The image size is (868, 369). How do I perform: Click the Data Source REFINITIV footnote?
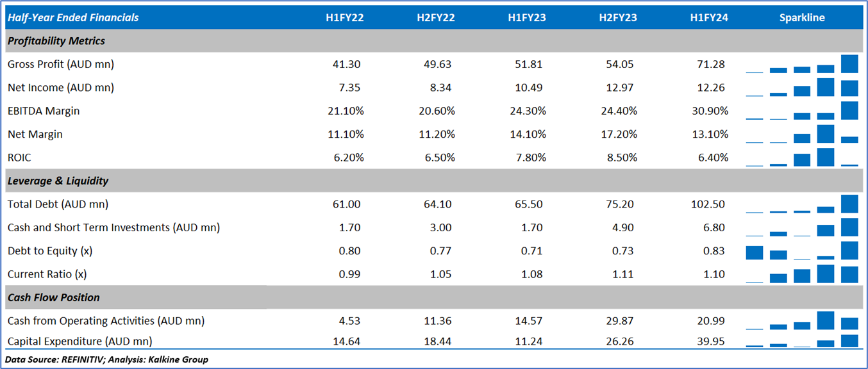coord(106,359)
